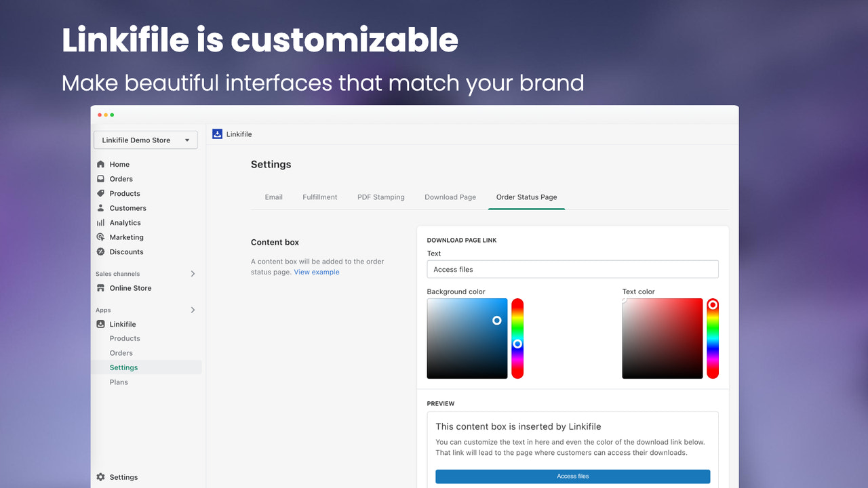
Task: Select Settings under Linkifile app
Action: point(123,367)
